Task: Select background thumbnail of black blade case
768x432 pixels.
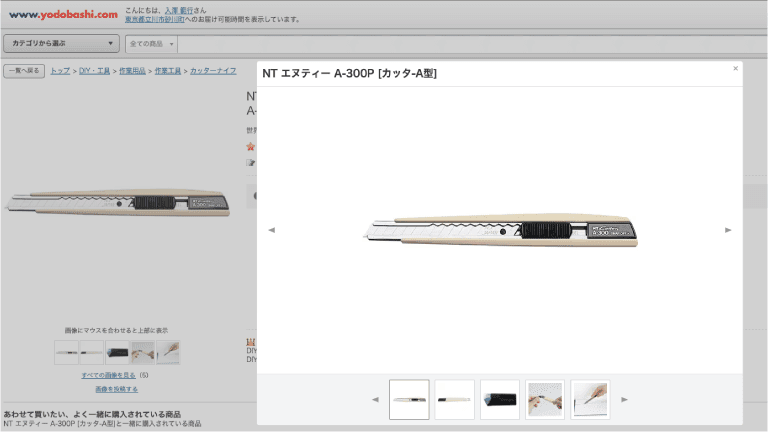Action: (x=117, y=353)
